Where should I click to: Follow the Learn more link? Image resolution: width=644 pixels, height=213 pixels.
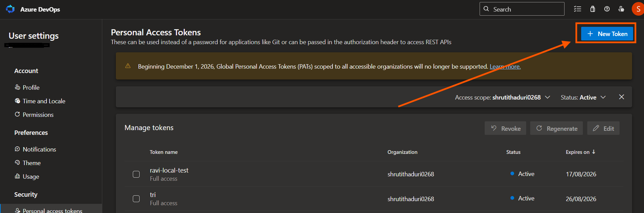[505, 67]
